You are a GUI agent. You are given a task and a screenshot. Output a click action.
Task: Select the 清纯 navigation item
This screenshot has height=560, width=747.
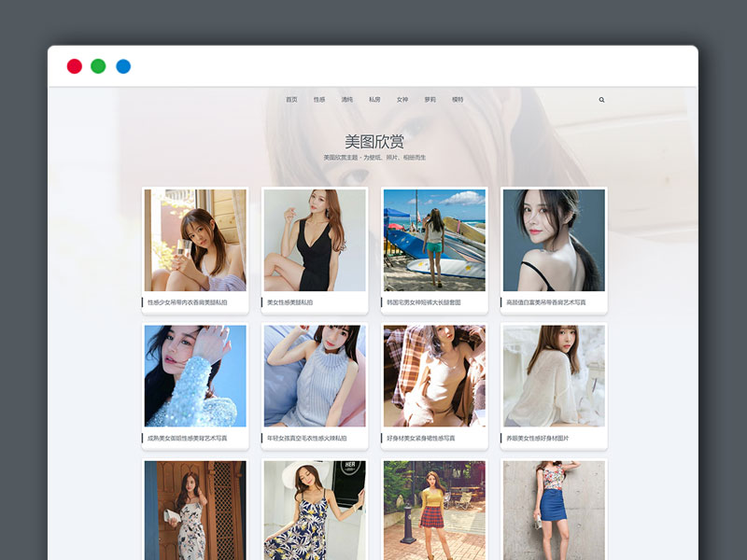pos(347,100)
